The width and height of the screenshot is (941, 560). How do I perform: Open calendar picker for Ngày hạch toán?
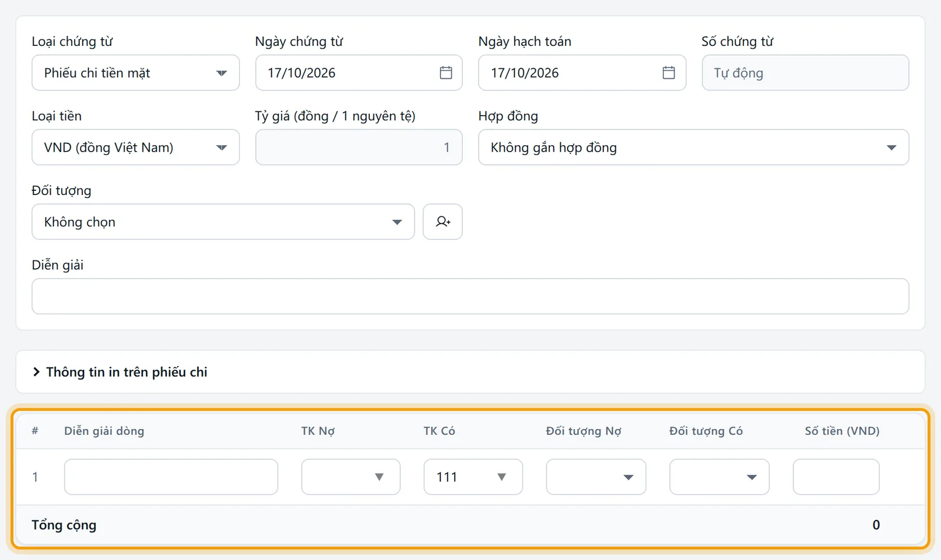669,73
